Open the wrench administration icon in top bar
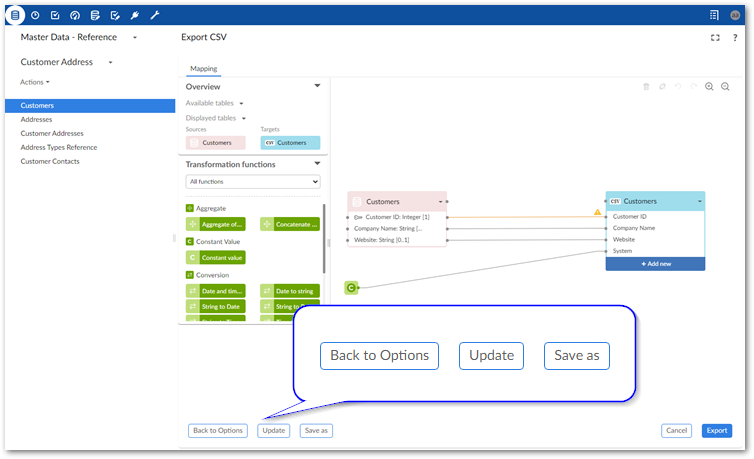 155,15
